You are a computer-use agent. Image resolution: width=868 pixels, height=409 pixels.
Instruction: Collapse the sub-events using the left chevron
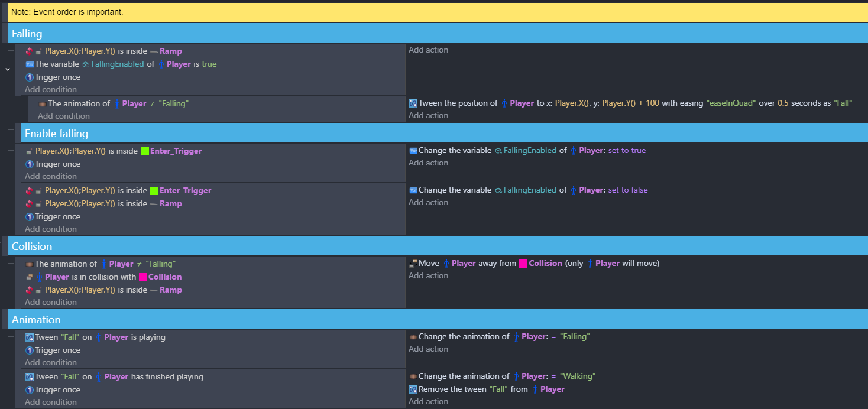pyautogui.click(x=7, y=69)
